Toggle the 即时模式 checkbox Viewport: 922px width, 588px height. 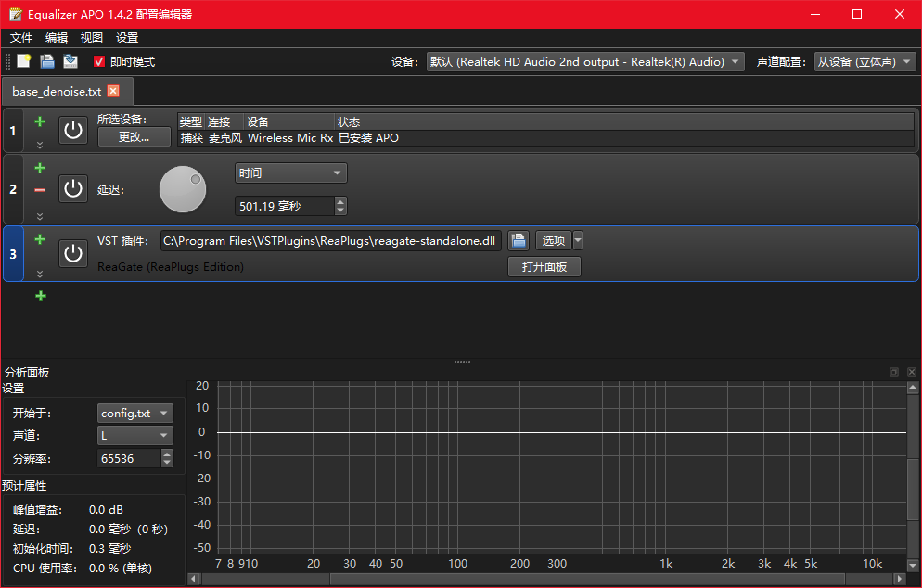click(x=98, y=62)
